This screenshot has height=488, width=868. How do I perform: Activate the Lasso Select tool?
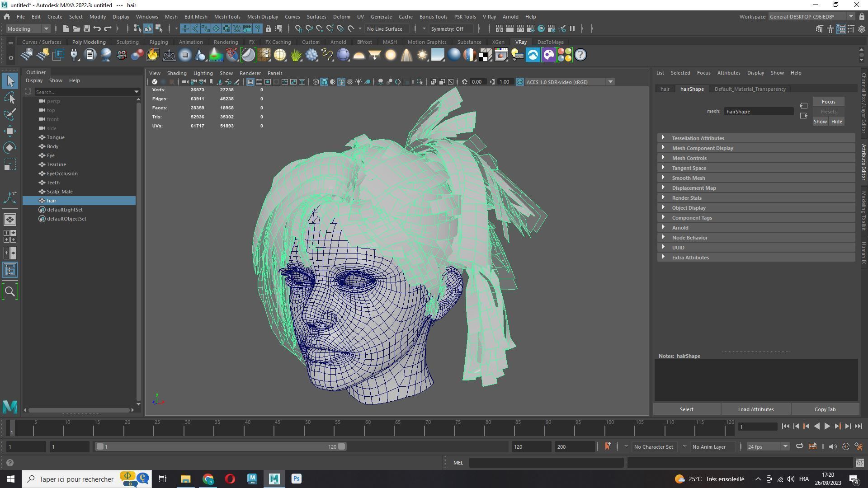click(x=10, y=98)
